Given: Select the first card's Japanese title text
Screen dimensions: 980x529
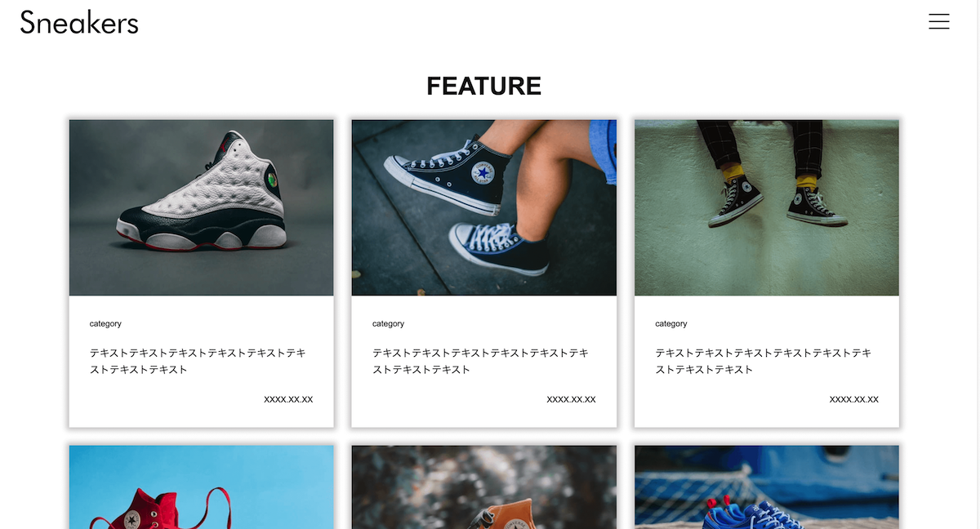Looking at the screenshot, I should 198,361.
